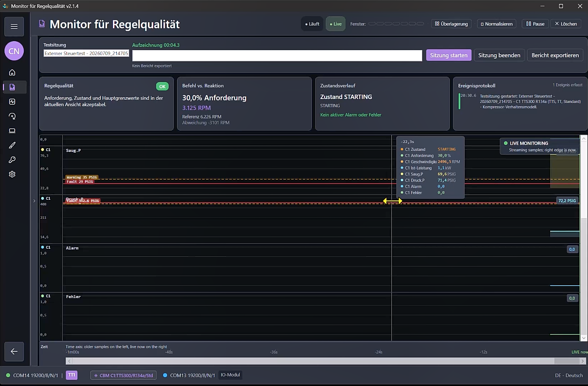Click the document icon beside page title
Viewport: 588px width, 386px height.
(x=42, y=24)
